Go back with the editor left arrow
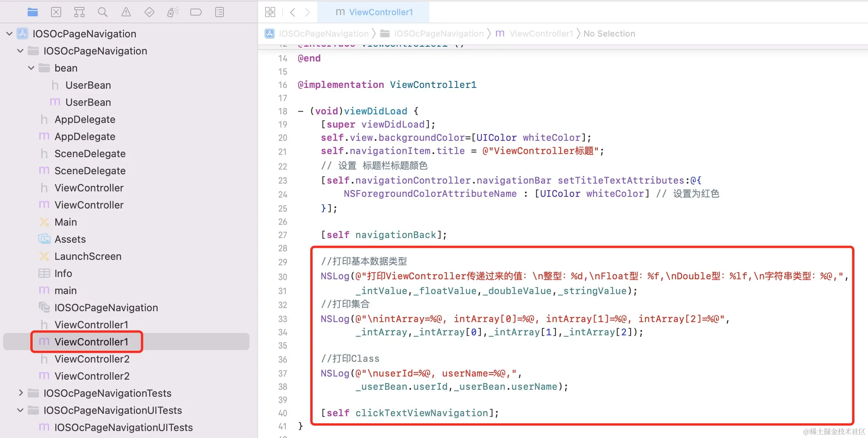The width and height of the screenshot is (868, 438). click(x=293, y=12)
